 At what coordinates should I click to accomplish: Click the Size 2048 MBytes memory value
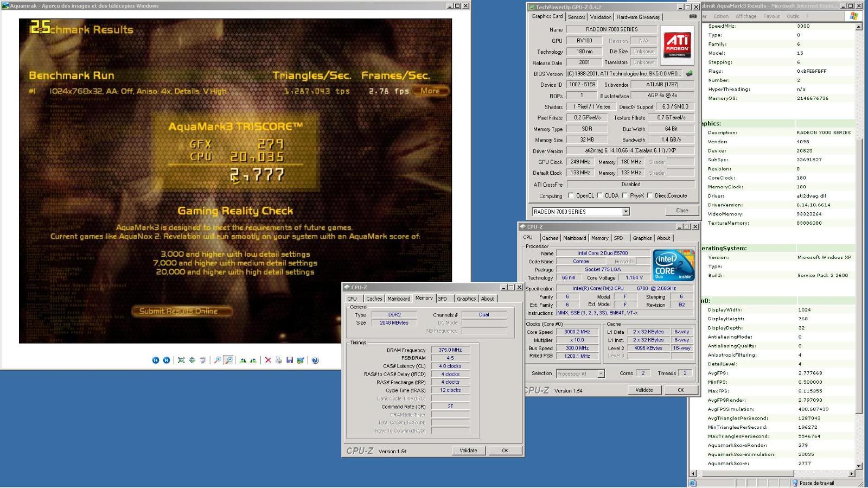[394, 322]
